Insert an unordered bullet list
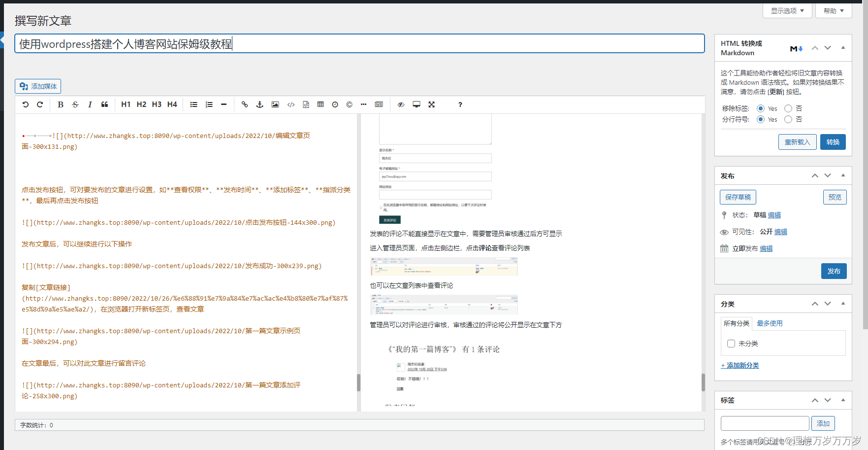This screenshot has height=450, width=868. (x=194, y=104)
